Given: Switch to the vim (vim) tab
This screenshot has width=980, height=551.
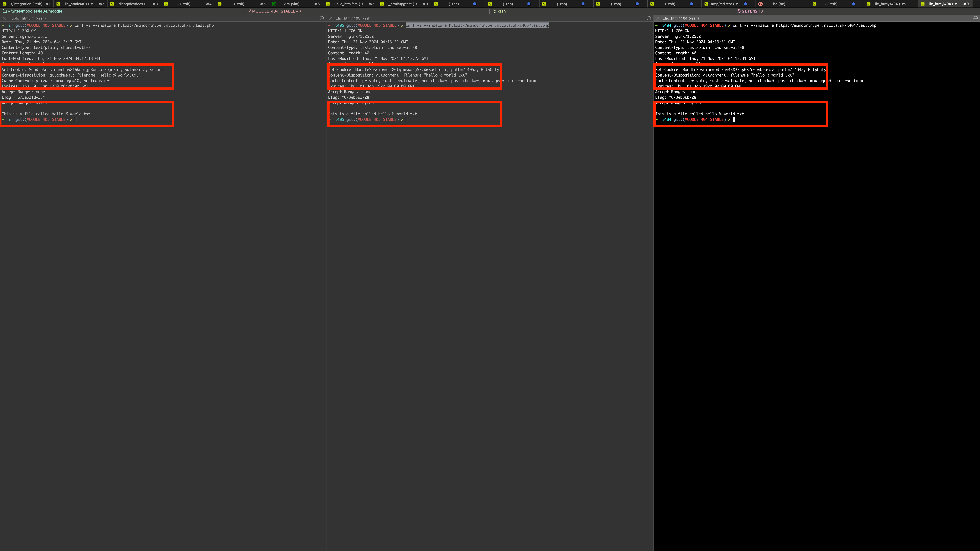Looking at the screenshot, I should coord(296,4).
